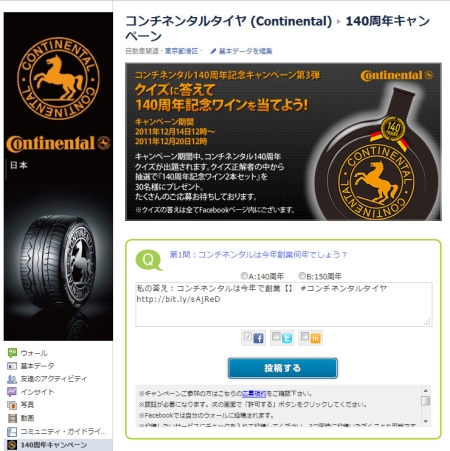Open the インサイト insights chart icon
Viewport: 450px width, 451px height.
(x=12, y=392)
